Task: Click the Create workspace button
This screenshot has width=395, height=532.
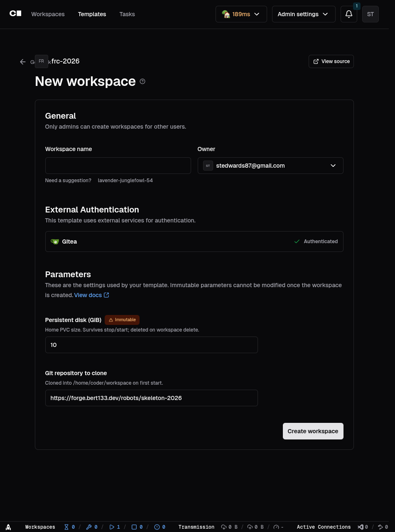Action: (x=313, y=431)
